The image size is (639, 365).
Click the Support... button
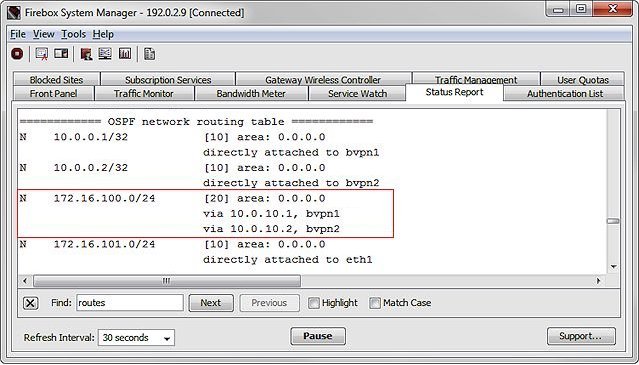(x=581, y=336)
